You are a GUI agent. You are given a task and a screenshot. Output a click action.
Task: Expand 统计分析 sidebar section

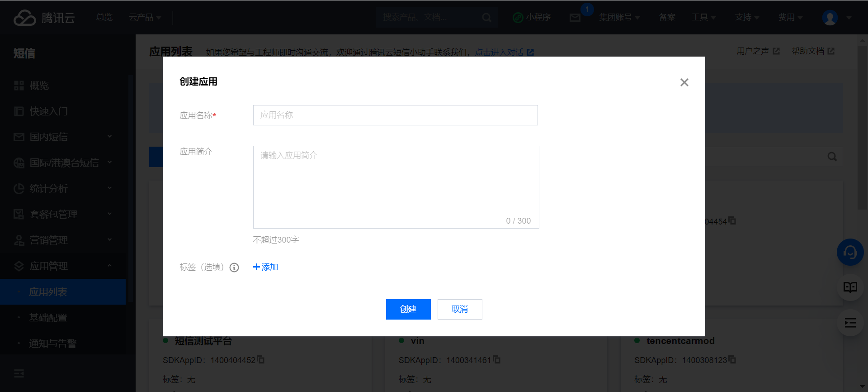[63, 188]
